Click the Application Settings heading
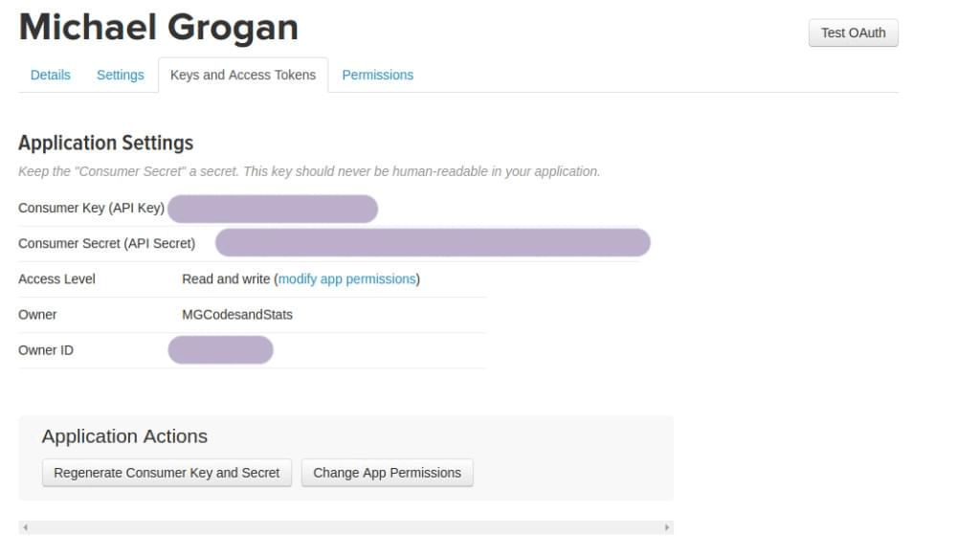The image size is (980, 556). [x=105, y=143]
